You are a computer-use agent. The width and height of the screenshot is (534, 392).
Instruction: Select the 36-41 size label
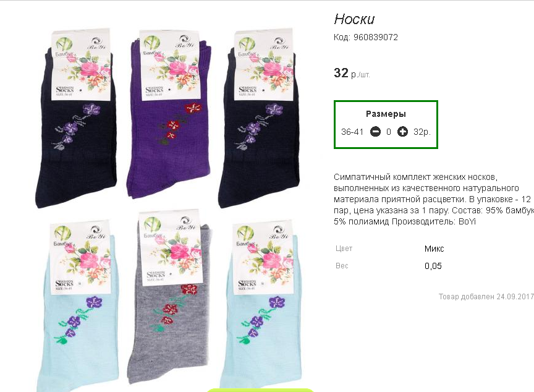pos(352,132)
